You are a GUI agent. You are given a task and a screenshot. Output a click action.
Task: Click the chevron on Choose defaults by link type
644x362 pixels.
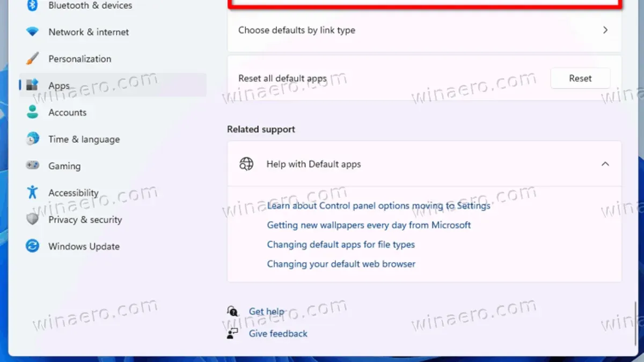click(x=605, y=30)
